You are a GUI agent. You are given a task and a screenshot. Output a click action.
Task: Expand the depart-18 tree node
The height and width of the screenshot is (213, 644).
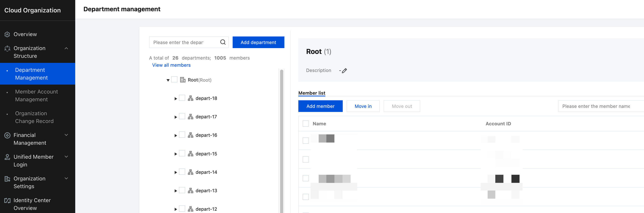176,99
